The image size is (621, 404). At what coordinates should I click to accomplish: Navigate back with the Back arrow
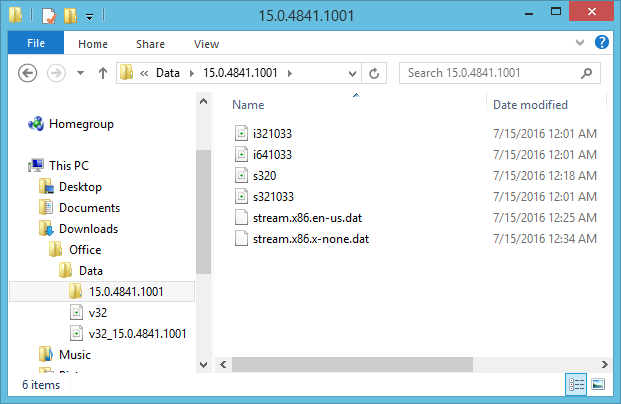pyautogui.click(x=28, y=73)
